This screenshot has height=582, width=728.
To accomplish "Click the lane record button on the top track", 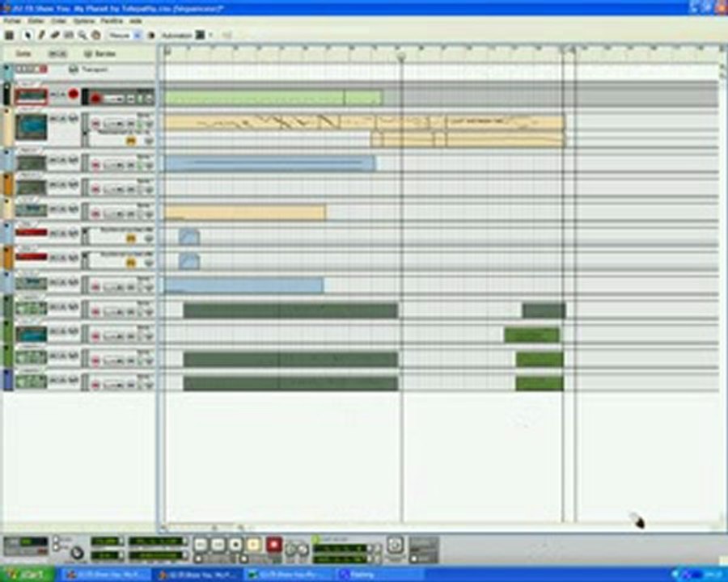I will pos(95,99).
